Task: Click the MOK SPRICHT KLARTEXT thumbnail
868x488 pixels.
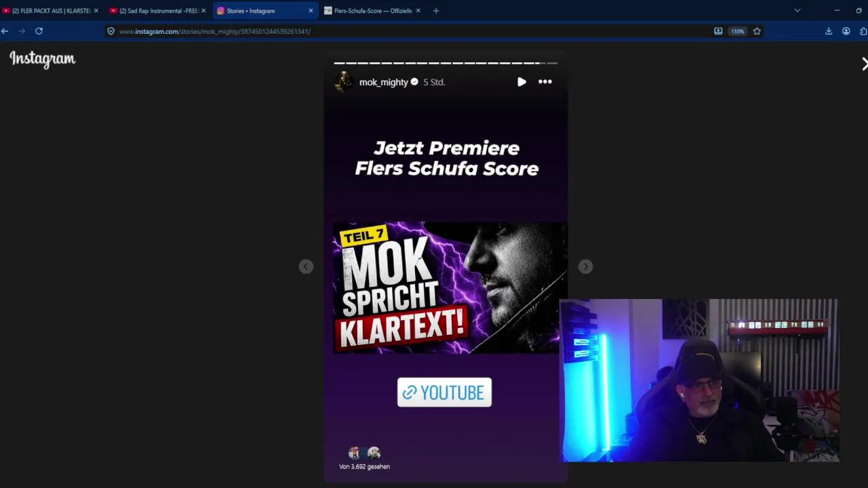Action: coord(449,287)
